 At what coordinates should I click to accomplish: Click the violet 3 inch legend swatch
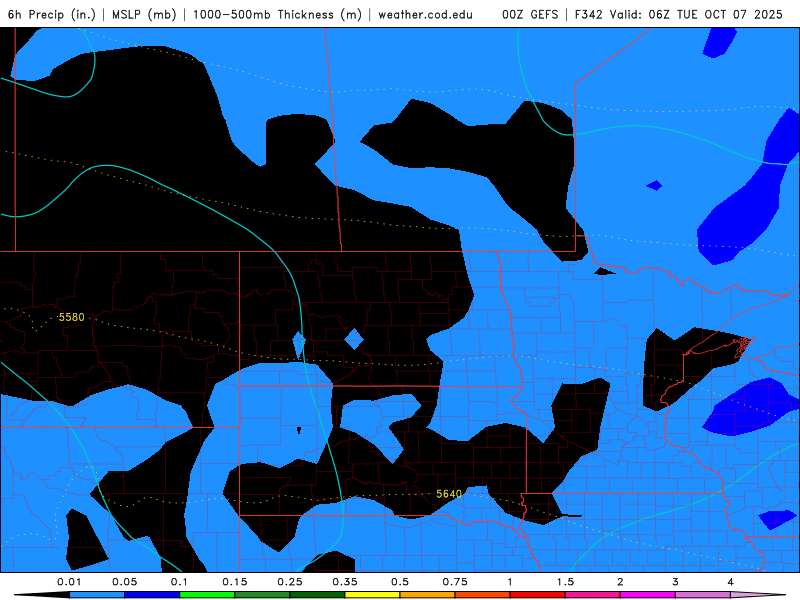703,595
